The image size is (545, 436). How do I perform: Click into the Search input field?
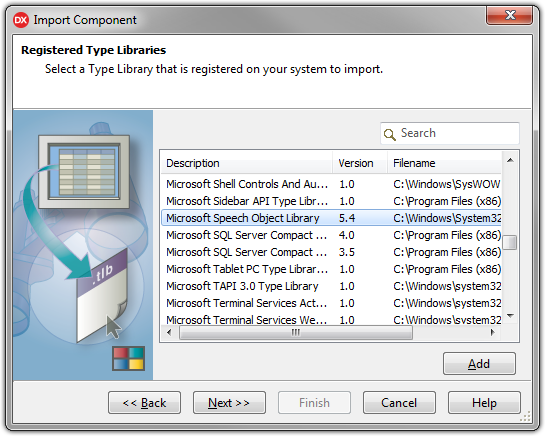click(x=450, y=133)
